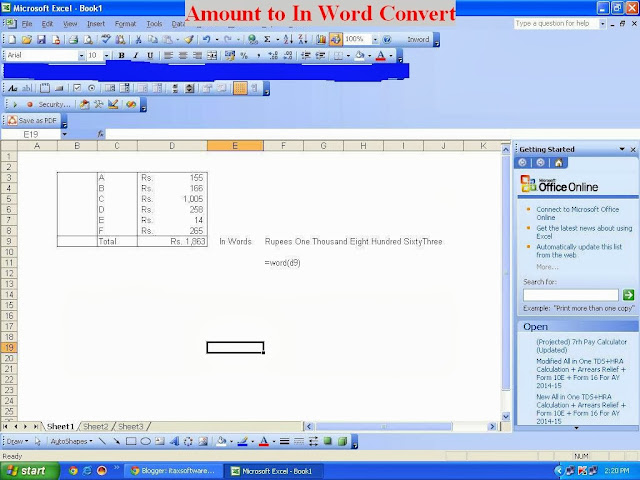
Task: Open the File menu
Action: [x=27, y=24]
